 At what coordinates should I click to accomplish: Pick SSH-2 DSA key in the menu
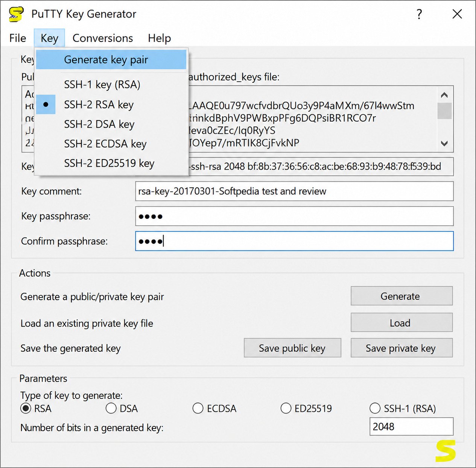point(111,124)
